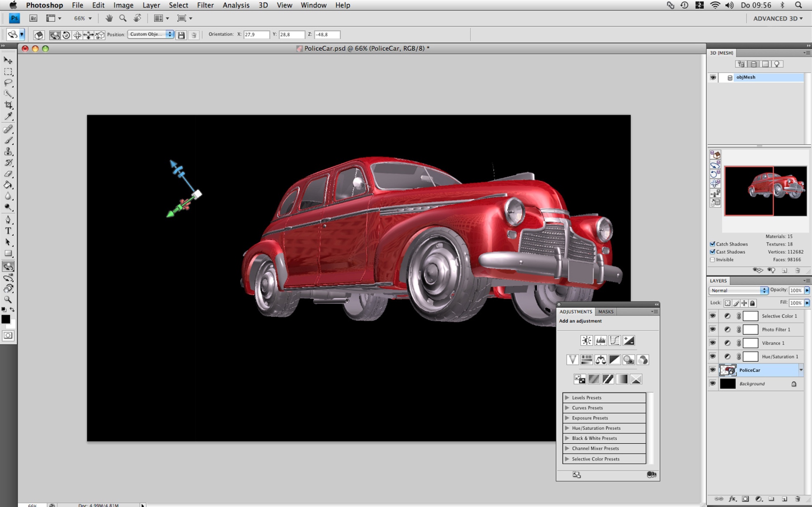Open the layer Opacity slider arrow
This screenshot has width=812, height=507.
807,290
